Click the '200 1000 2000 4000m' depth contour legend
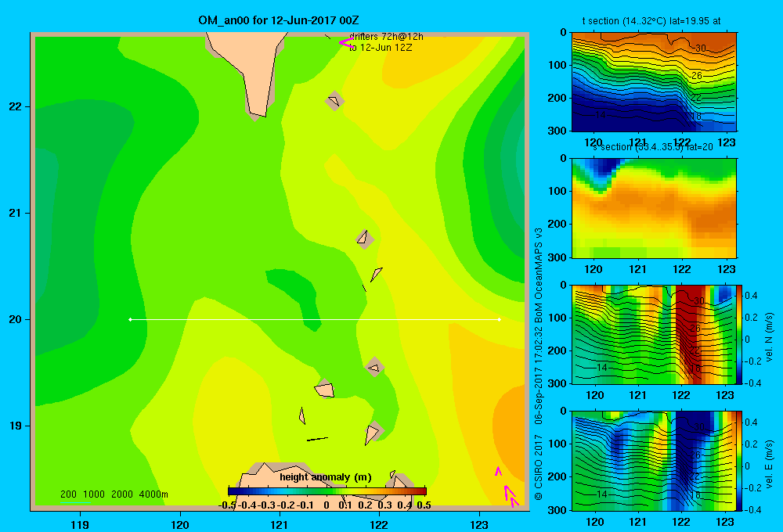The width and height of the screenshot is (783, 532). [x=114, y=494]
